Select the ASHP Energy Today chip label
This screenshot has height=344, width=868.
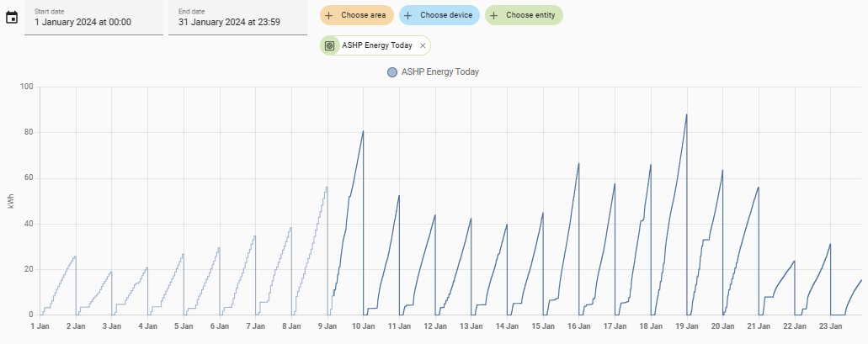(377, 46)
